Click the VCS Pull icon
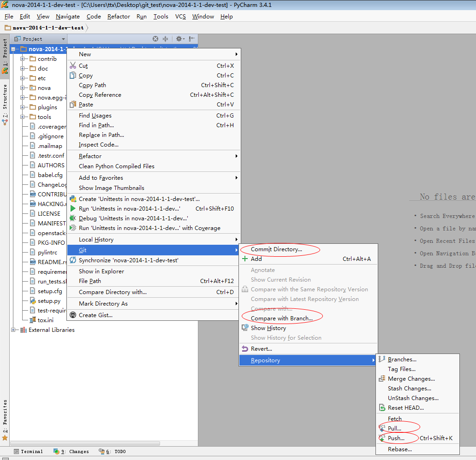The image size is (476, 460). [382, 428]
